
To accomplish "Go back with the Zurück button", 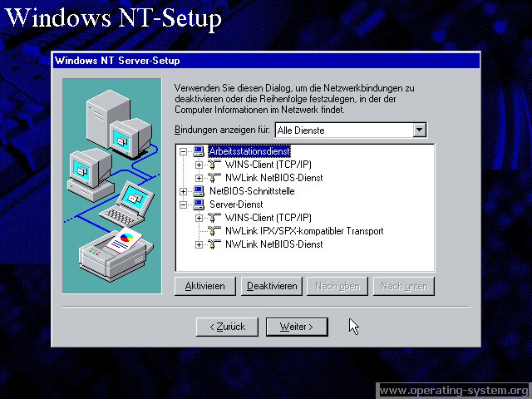I will pyautogui.click(x=227, y=327).
